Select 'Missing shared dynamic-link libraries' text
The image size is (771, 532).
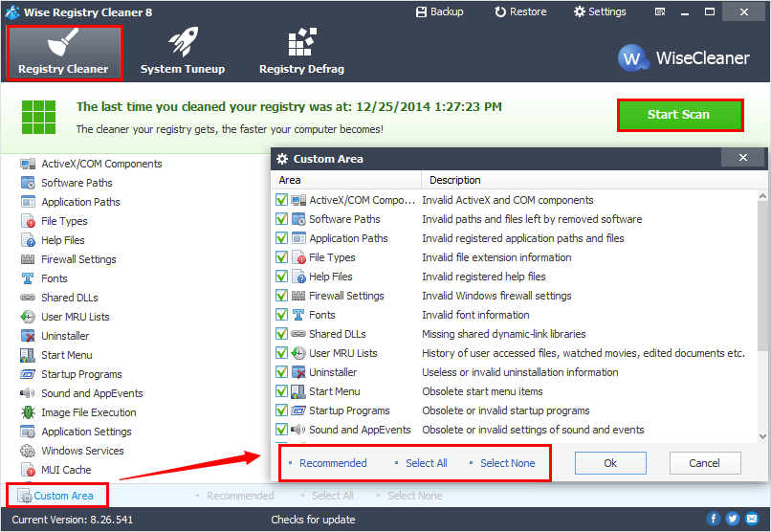click(x=504, y=334)
